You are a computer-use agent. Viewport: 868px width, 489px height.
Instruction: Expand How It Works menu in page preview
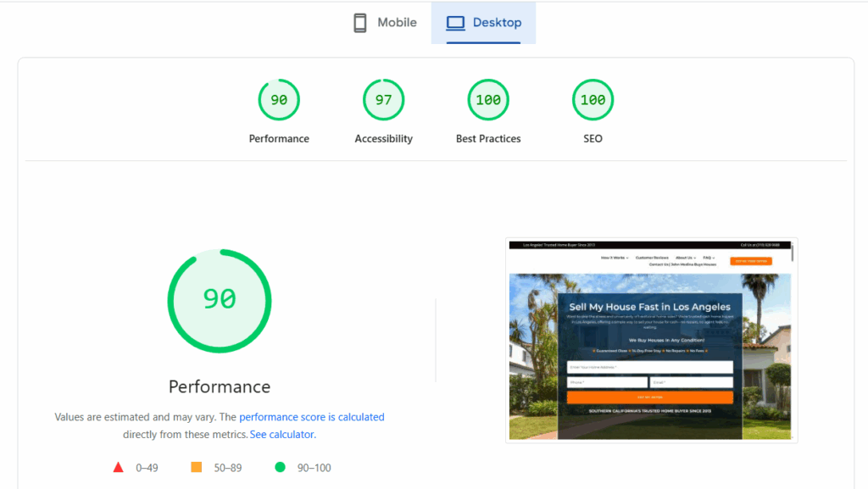point(615,257)
